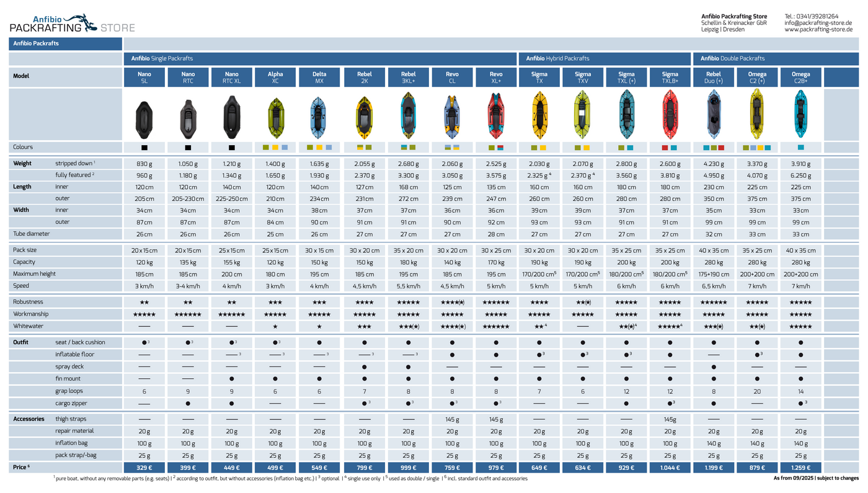Click the 1.259 € price for Omega C2B+
Viewport: 868px width, 493px height.
coord(800,468)
